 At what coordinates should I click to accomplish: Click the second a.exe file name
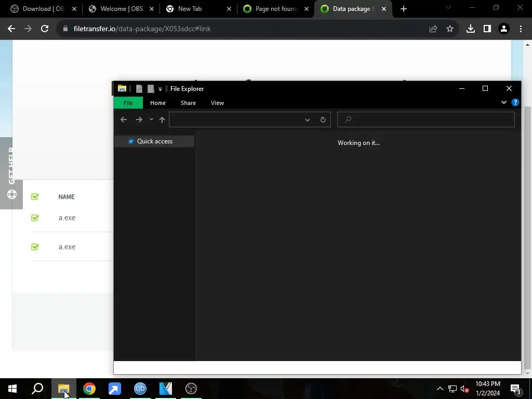[x=67, y=247]
